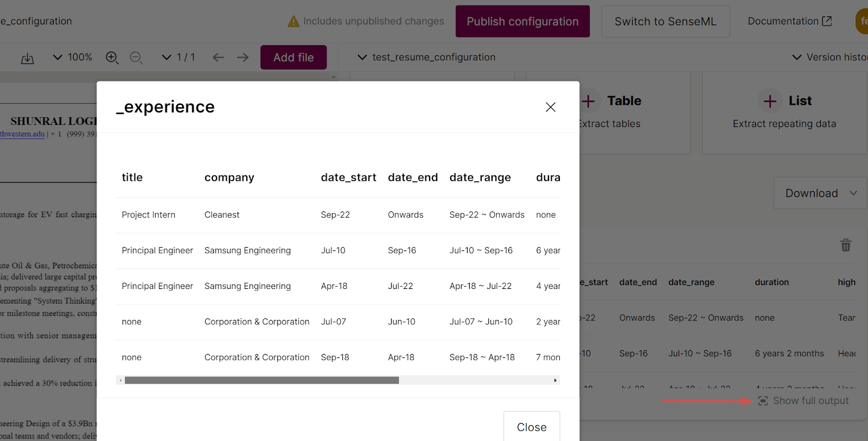Click 'Principal Engineer' in Jul-10 row
The image size is (868, 441).
click(x=157, y=250)
